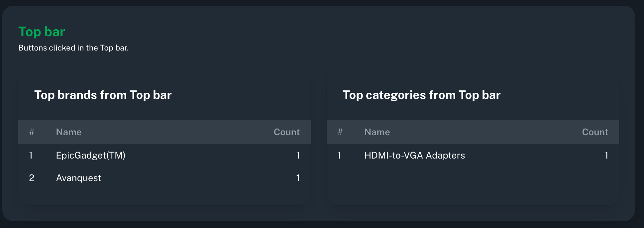Image resolution: width=644 pixels, height=228 pixels.
Task: Click the Top bar section heading
Action: click(x=42, y=32)
